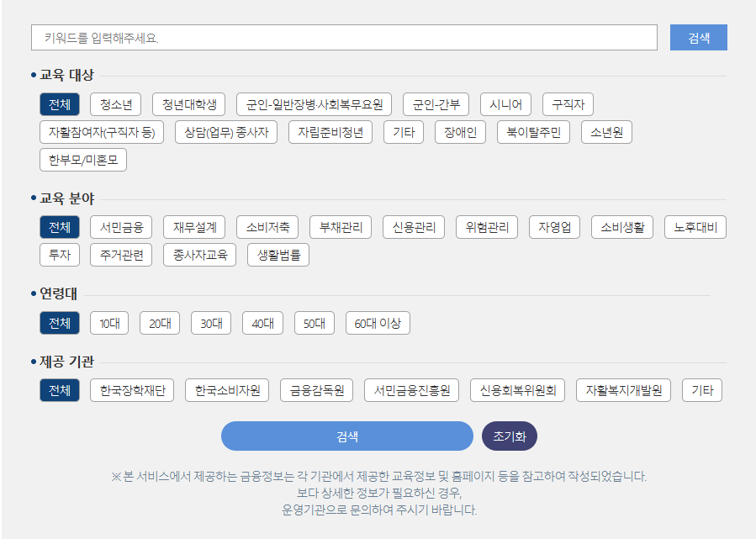Select the 한부모/미혼모 filter

(x=84, y=160)
